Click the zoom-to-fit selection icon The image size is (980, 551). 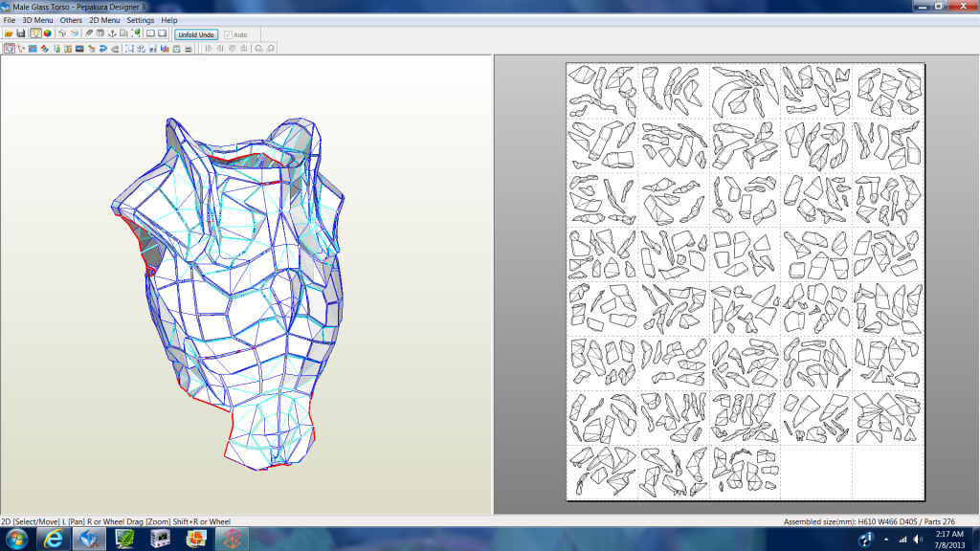[129, 48]
